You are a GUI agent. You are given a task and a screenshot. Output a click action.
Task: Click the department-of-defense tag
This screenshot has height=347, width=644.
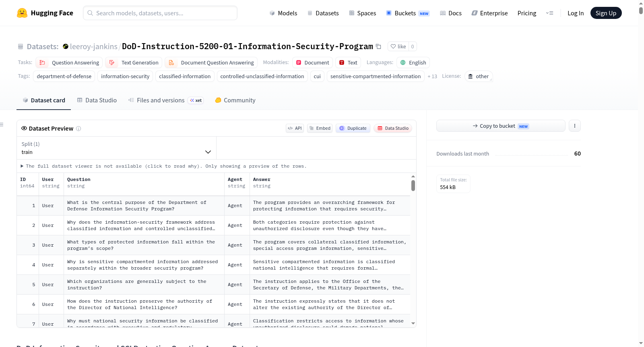tap(64, 76)
